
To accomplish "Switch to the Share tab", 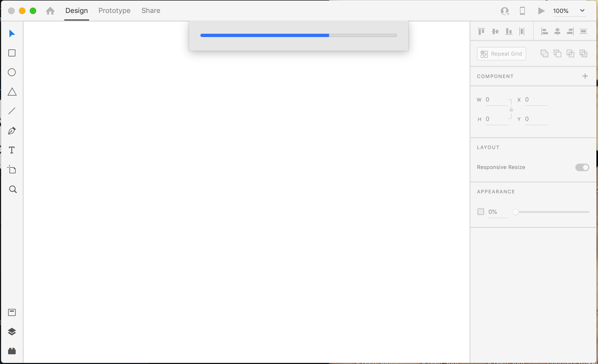I will [151, 11].
